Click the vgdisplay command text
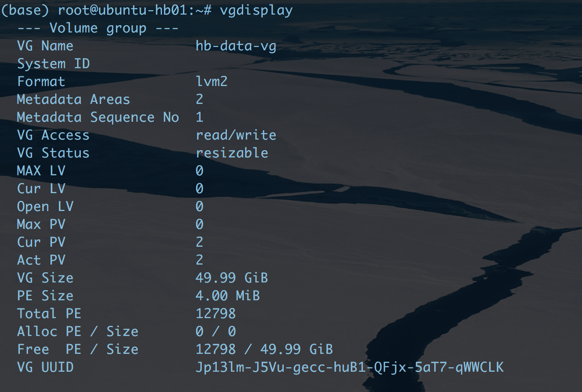Image resolution: width=582 pixels, height=392 pixels. 256,10
